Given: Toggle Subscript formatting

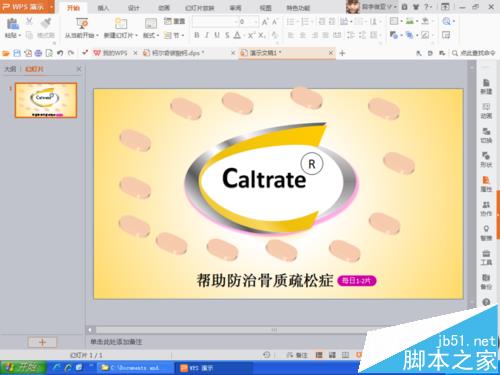Looking at the screenshot, I should click(262, 35).
